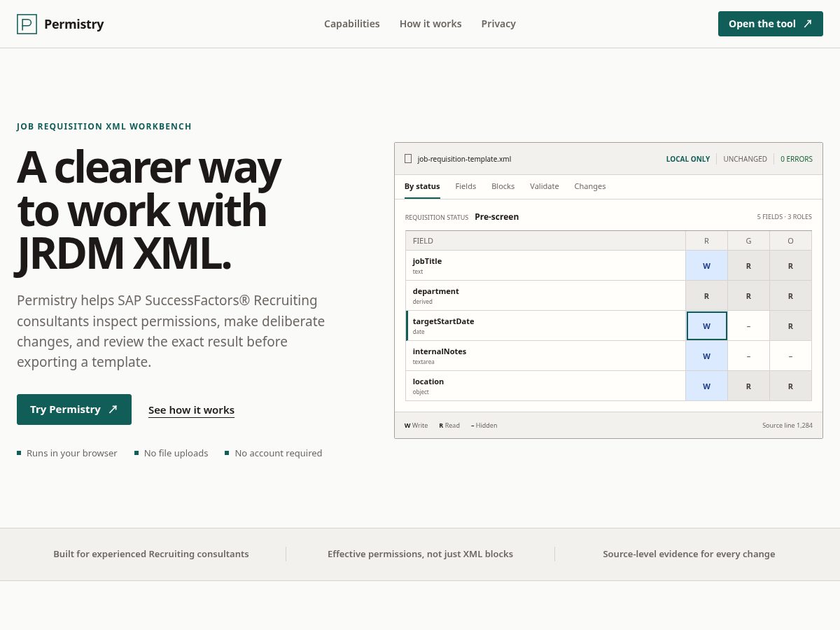Select the targetStartDate field row

point(608,325)
